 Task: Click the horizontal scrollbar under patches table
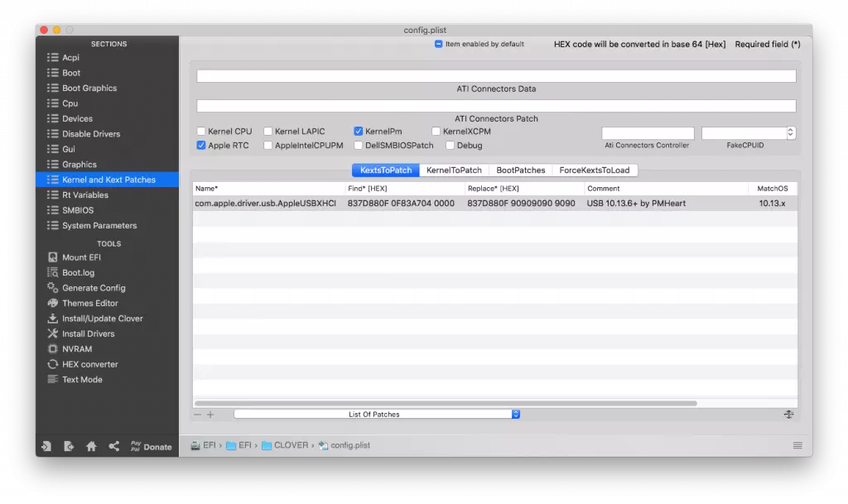pos(446,403)
